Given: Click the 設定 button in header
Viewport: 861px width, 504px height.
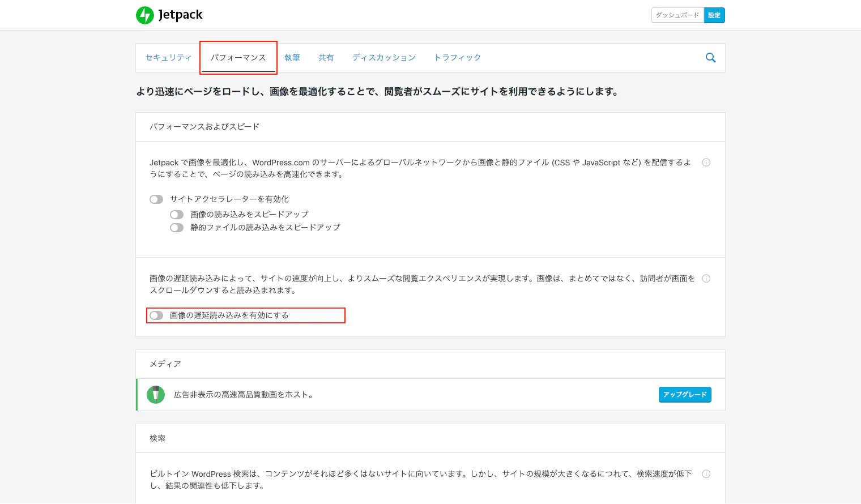Looking at the screenshot, I should 714,15.
